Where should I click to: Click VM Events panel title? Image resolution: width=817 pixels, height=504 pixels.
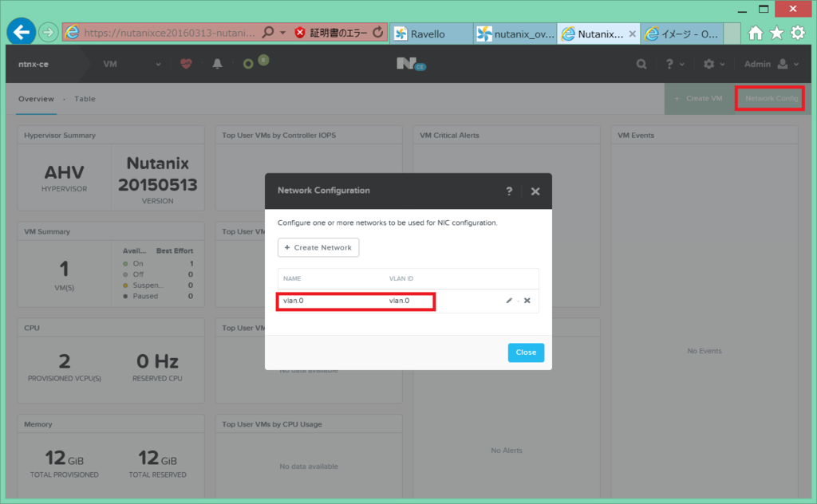click(636, 136)
